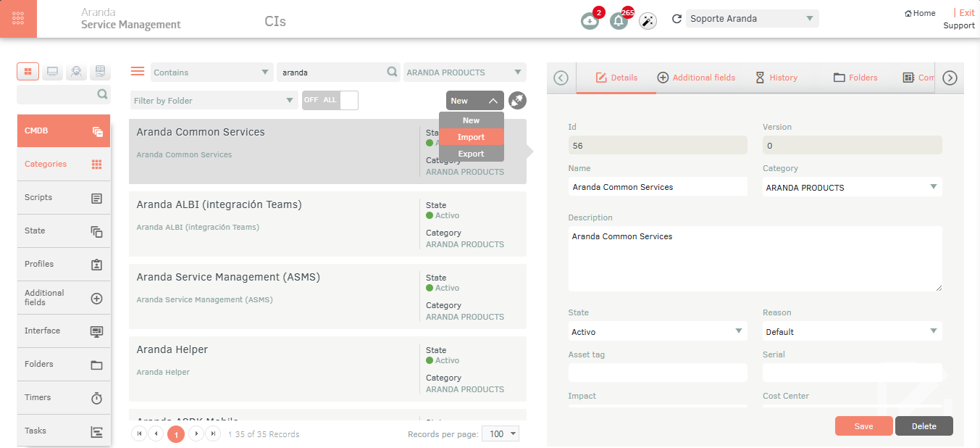Click the 'aranda' search input field

332,72
